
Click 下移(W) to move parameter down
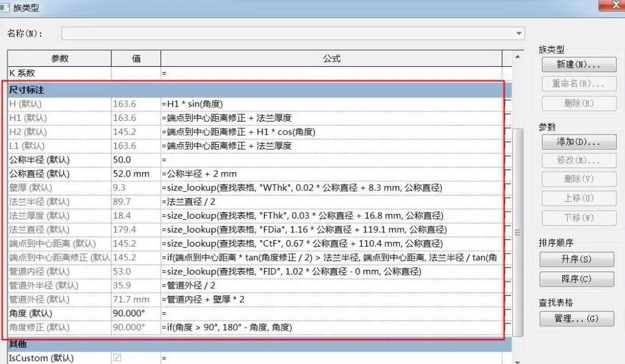[x=578, y=217]
